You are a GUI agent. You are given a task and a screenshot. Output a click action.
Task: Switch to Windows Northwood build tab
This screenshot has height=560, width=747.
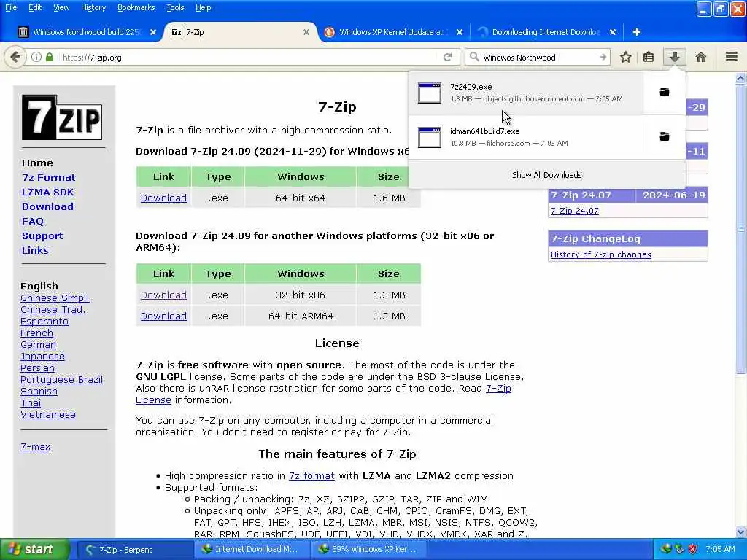click(86, 32)
